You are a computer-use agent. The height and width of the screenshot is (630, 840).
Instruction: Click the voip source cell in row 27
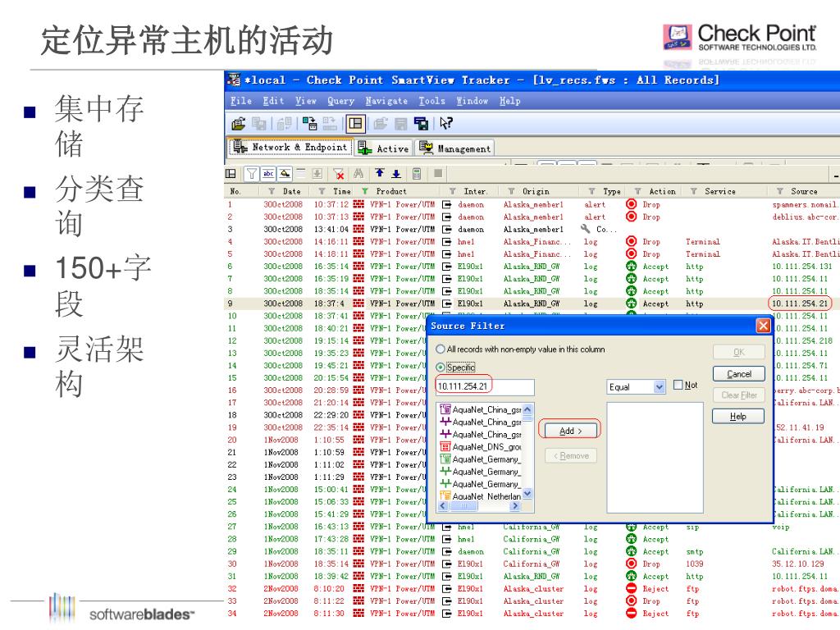(x=781, y=527)
